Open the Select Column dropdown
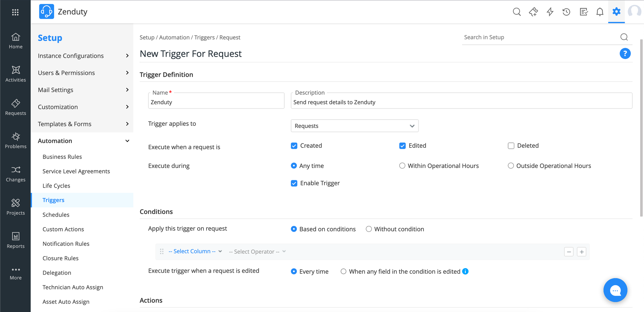Viewport: 644px width, 312px height. pyautogui.click(x=195, y=251)
